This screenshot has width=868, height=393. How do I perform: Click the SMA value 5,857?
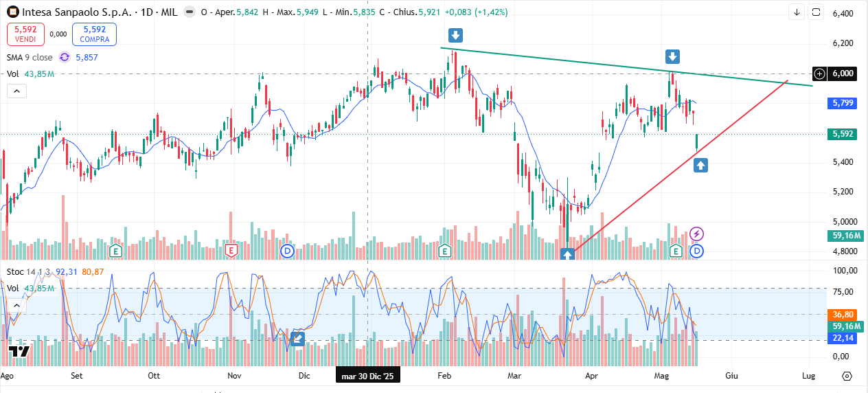tap(87, 58)
